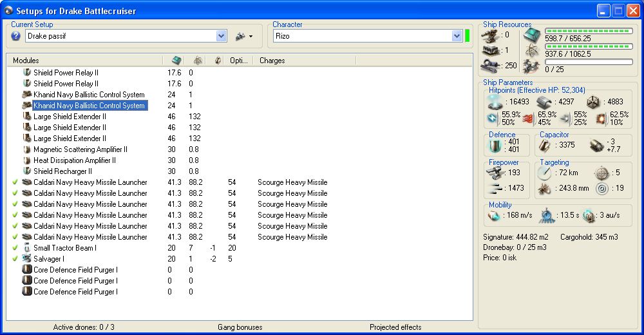Viewport: 644px width, 335px height.
Task: Toggle fifth Caldari Navy Heavy Missile Launcher checkmark
Action: pyautogui.click(x=15, y=226)
